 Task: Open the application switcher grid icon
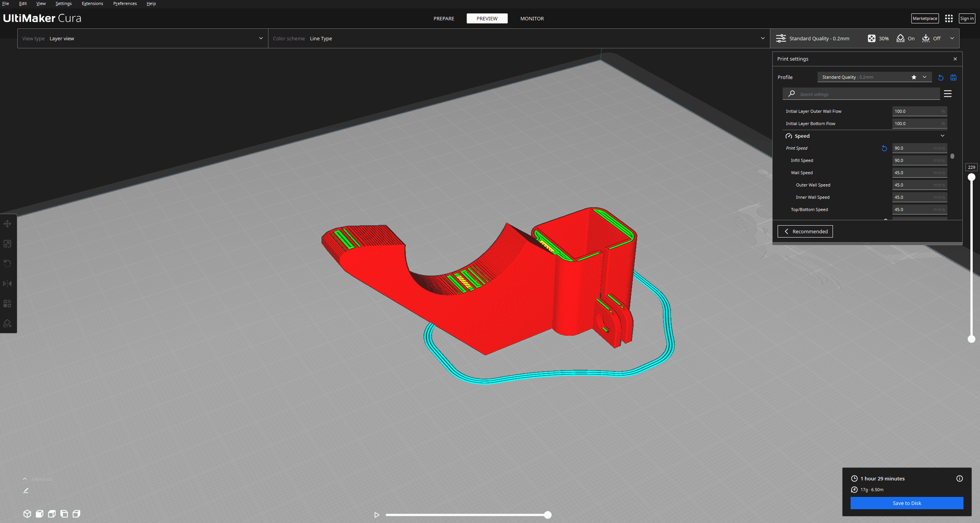949,18
